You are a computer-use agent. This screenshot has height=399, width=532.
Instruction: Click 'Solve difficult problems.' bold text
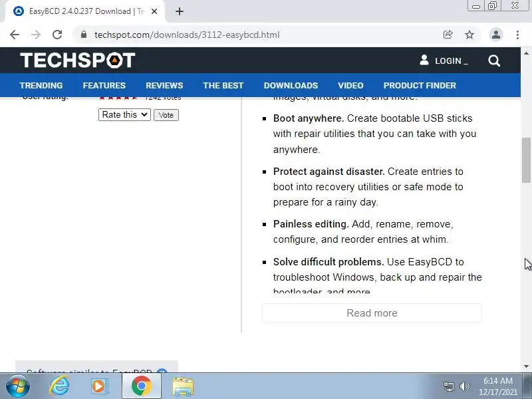(x=329, y=262)
